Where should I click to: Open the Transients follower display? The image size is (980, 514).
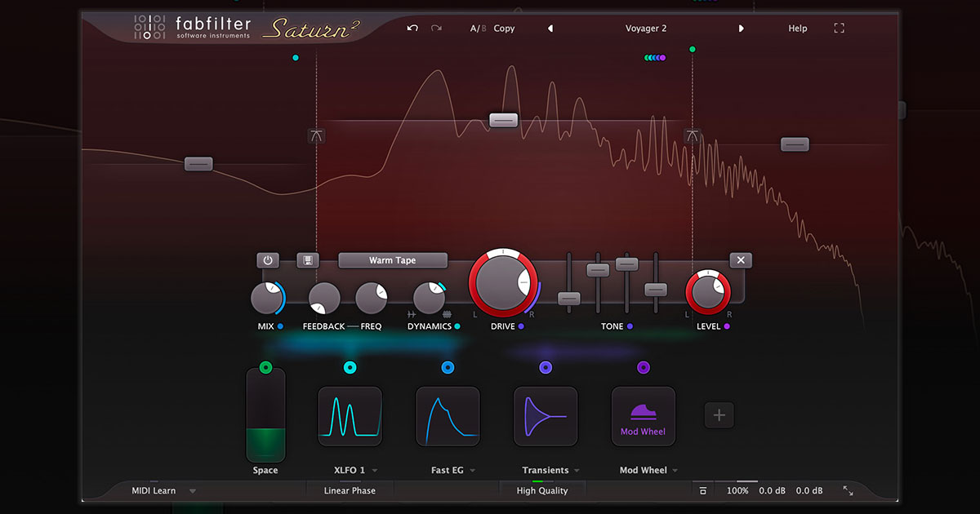pyautogui.click(x=546, y=416)
